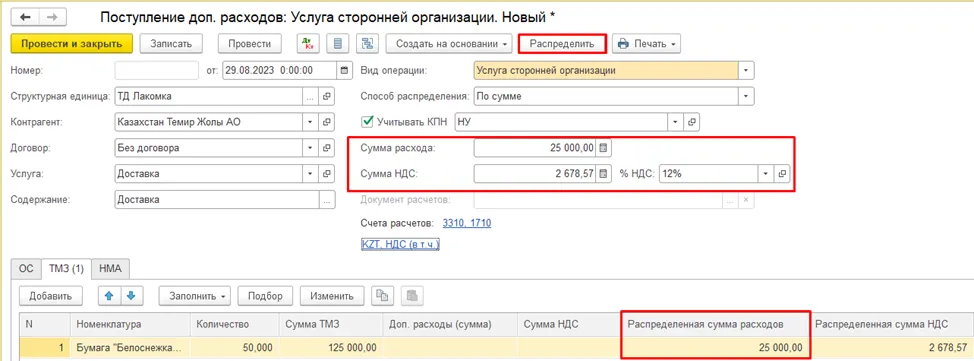The image size is (974, 361).
Task: Expand the Договор dropdown
Action: pos(311,148)
